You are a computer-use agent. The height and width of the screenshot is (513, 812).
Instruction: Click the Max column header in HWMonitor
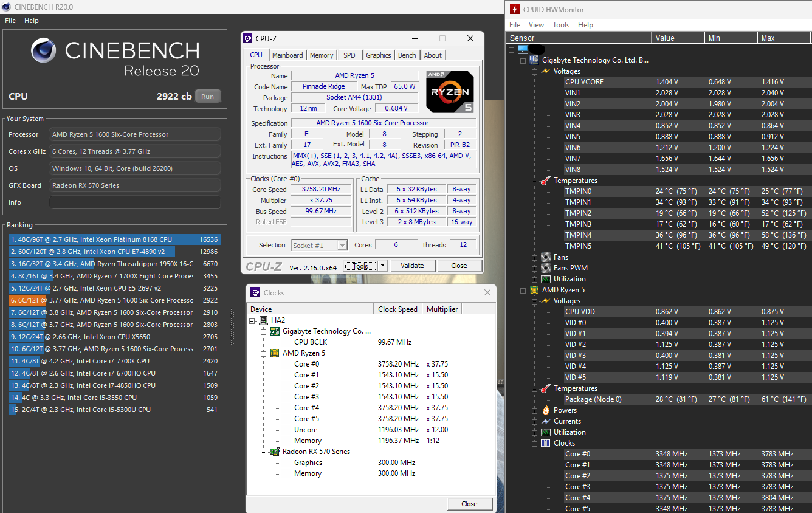coord(784,38)
